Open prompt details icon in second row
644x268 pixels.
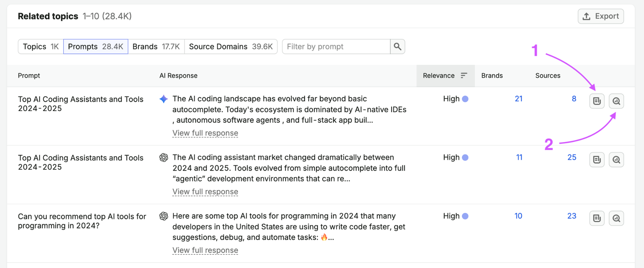597,160
